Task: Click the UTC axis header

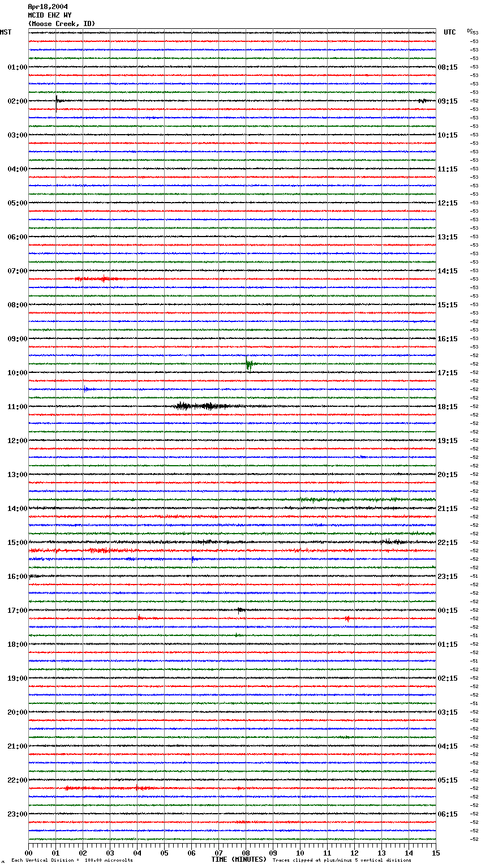Action: tap(450, 32)
